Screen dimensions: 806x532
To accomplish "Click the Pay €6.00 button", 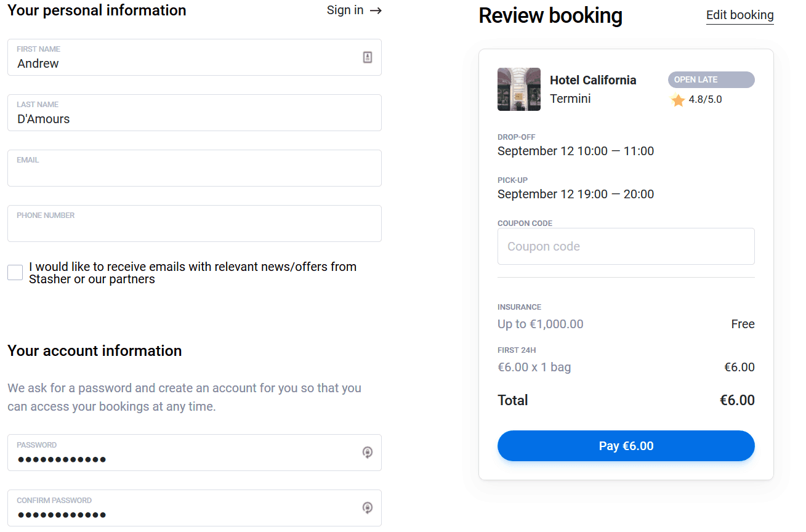I will 626,446.
